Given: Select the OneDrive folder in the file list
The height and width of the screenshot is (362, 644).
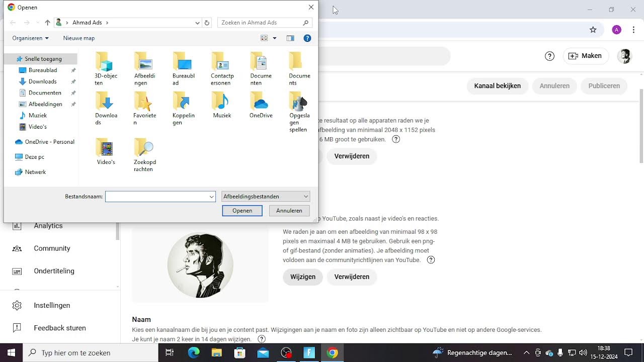Looking at the screenshot, I should (261, 105).
